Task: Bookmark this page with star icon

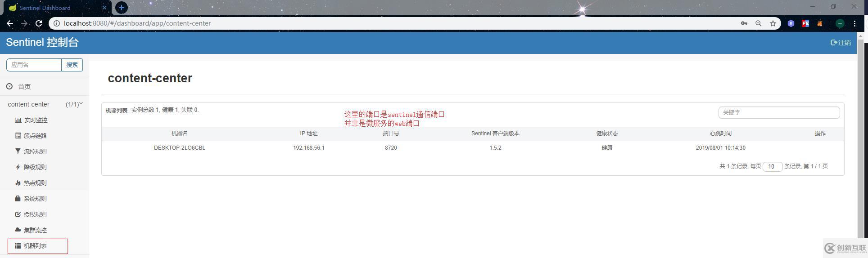Action: (x=773, y=23)
